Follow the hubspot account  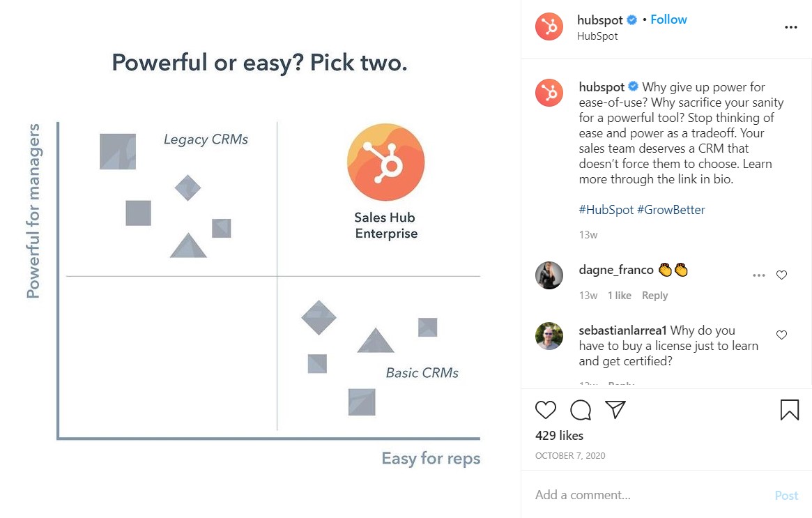tap(668, 20)
